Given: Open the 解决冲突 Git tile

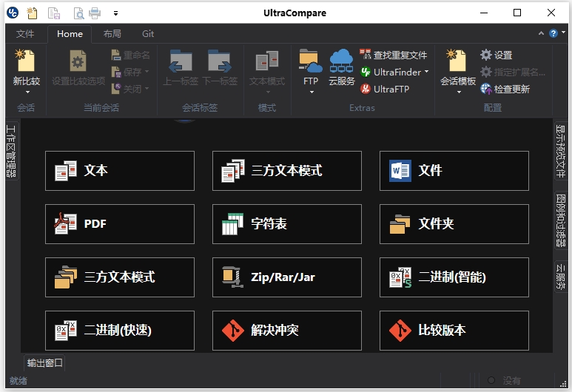Looking at the screenshot, I should (x=286, y=331).
